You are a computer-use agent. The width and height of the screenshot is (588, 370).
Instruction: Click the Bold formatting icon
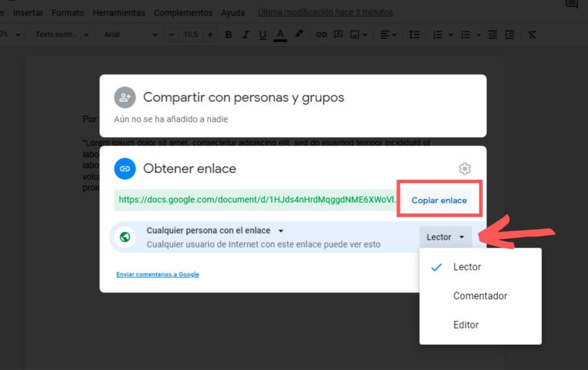pos(228,35)
